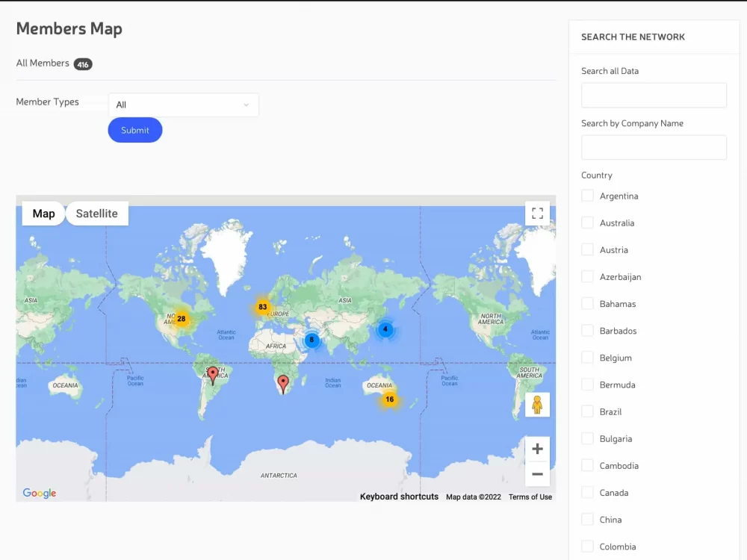
Task: Click the zoom out minus icon
Action: click(x=537, y=474)
